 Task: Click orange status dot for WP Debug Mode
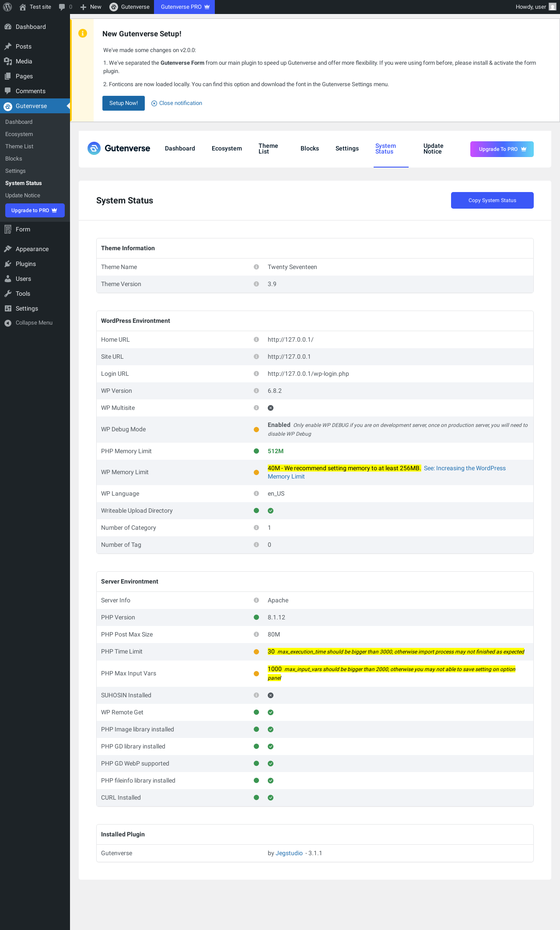[256, 430]
